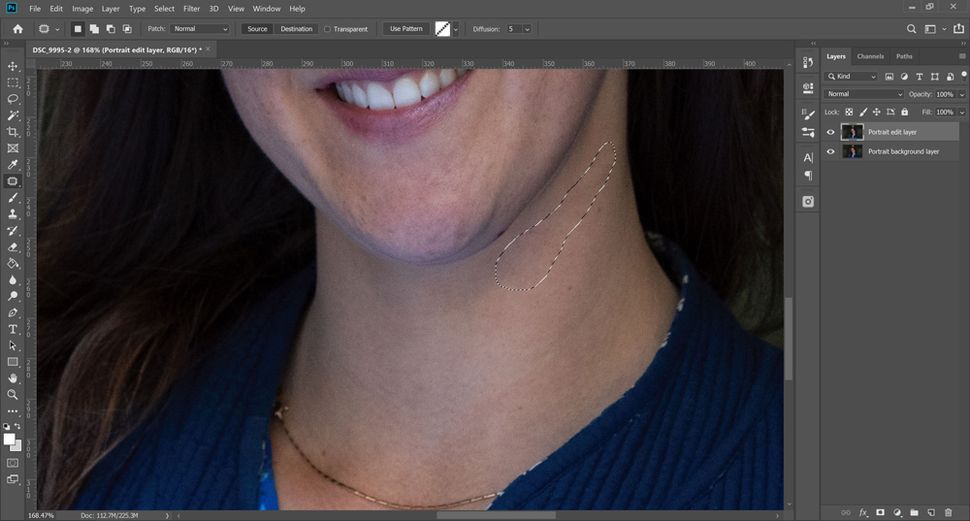Open the Character panel icon

pyautogui.click(x=808, y=158)
